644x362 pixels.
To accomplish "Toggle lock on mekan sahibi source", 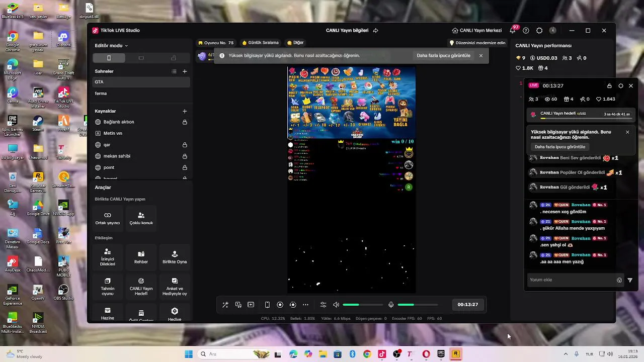I will (x=185, y=156).
